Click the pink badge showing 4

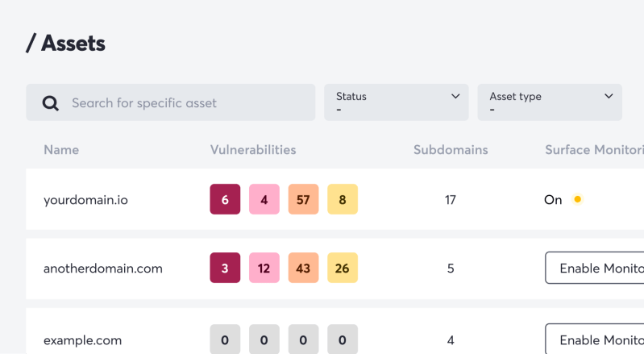pyautogui.click(x=264, y=199)
